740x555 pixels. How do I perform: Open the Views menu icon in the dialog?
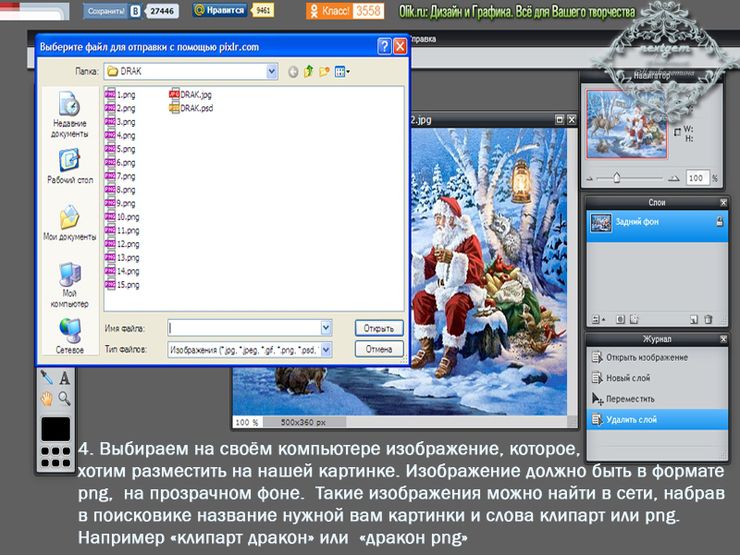[342, 72]
